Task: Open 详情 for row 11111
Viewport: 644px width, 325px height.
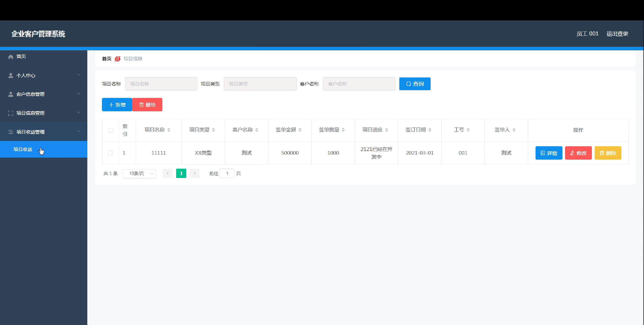Action: point(549,153)
